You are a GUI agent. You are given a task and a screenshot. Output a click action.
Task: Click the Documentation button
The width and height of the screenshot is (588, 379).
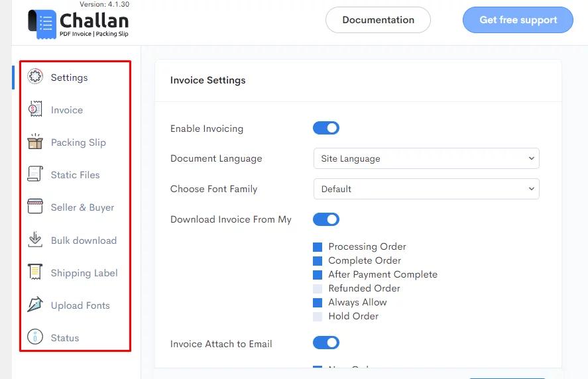coord(378,20)
